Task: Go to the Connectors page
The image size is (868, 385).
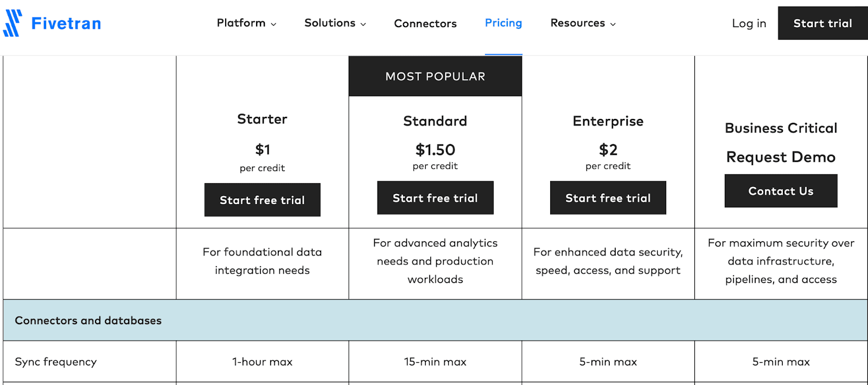Action: pyautogui.click(x=425, y=24)
